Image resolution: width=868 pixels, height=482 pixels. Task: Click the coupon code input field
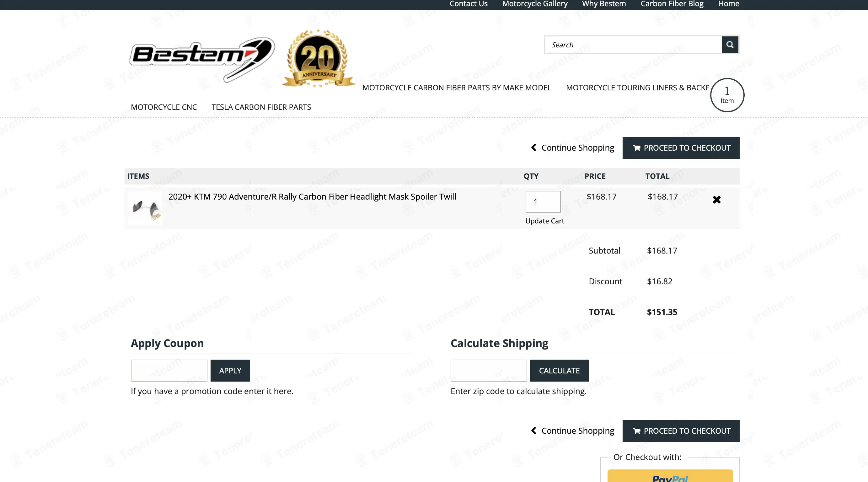click(x=169, y=370)
